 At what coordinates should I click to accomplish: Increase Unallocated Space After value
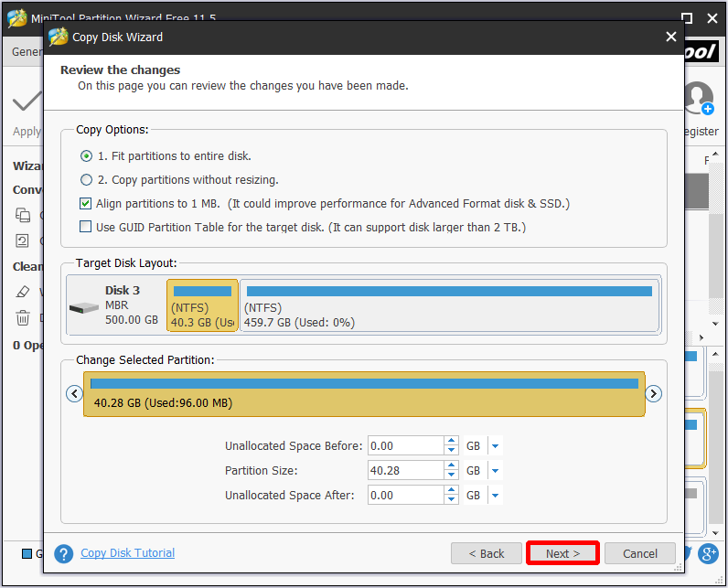coord(451,490)
